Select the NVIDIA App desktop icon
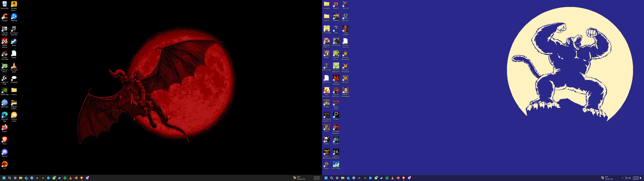The width and height of the screenshot is (644, 181). pos(5,91)
